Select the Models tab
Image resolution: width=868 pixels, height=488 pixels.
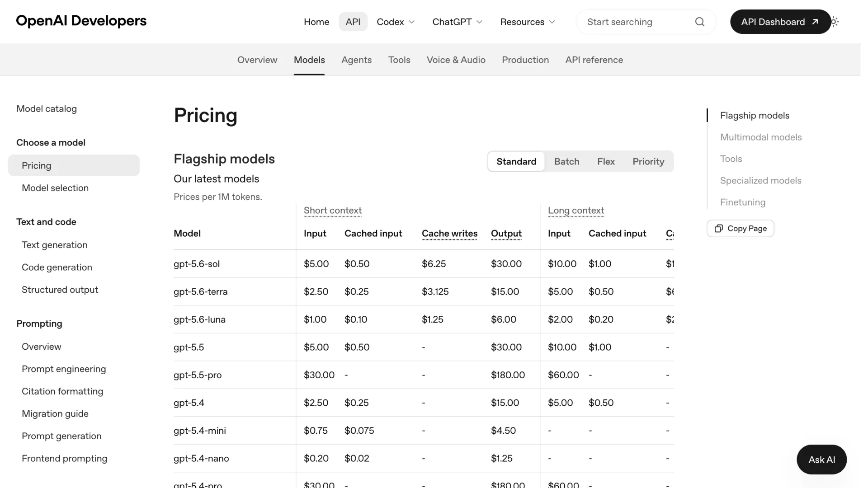pyautogui.click(x=309, y=60)
